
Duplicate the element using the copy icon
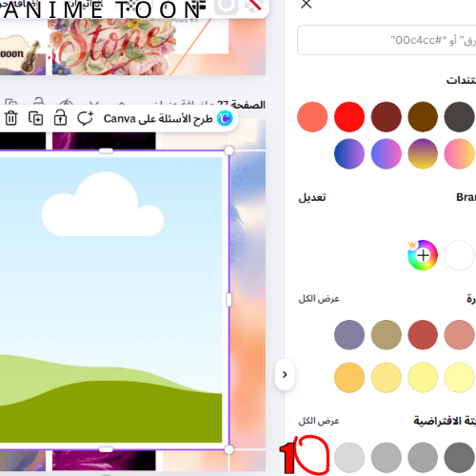[36, 118]
